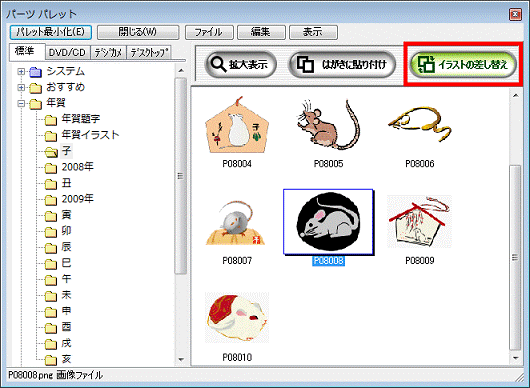Image resolution: width=530 pixels, height=388 pixels.
Task: Click the 閉じる(W) button
Action: pyautogui.click(x=138, y=32)
